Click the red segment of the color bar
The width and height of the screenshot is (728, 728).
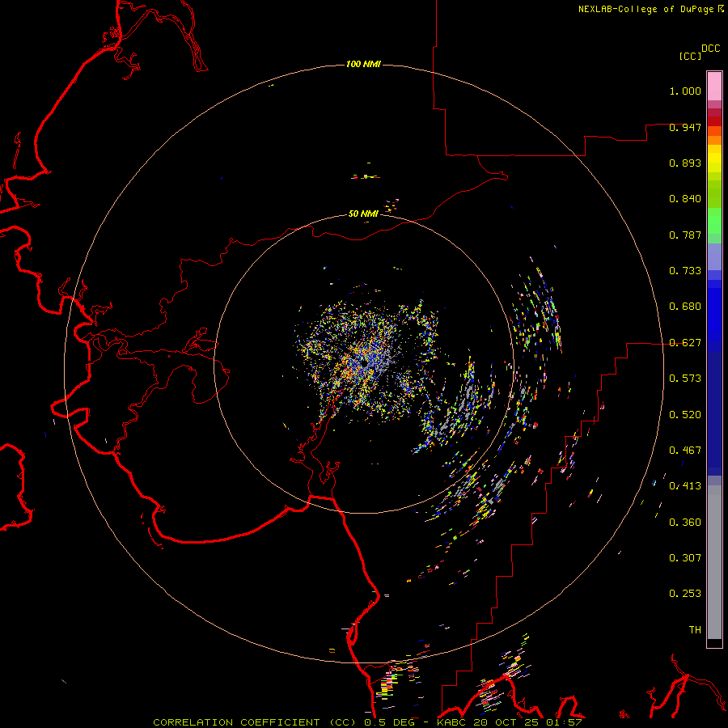(714, 121)
